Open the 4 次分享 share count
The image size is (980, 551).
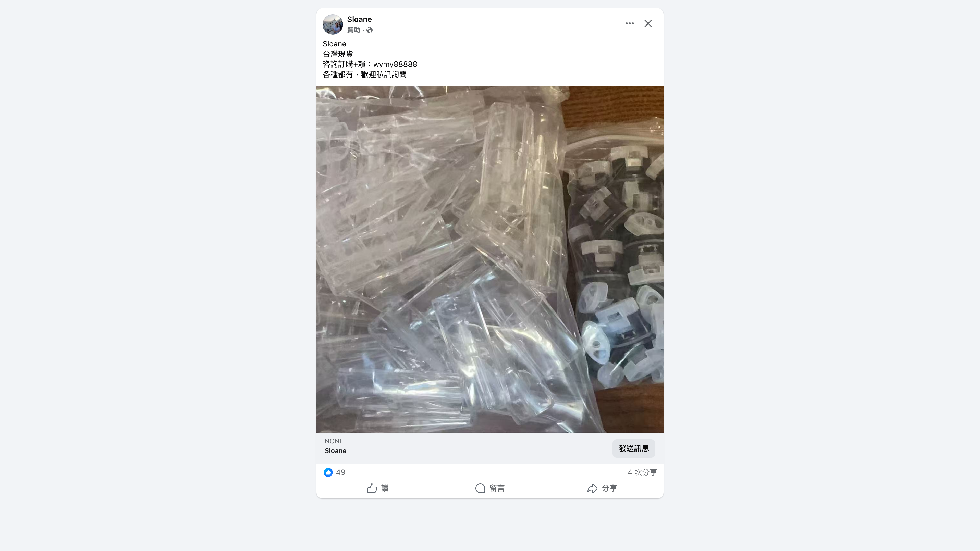pyautogui.click(x=642, y=472)
